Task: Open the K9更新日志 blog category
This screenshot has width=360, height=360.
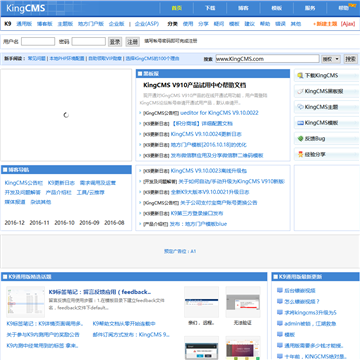Action: click(62, 183)
